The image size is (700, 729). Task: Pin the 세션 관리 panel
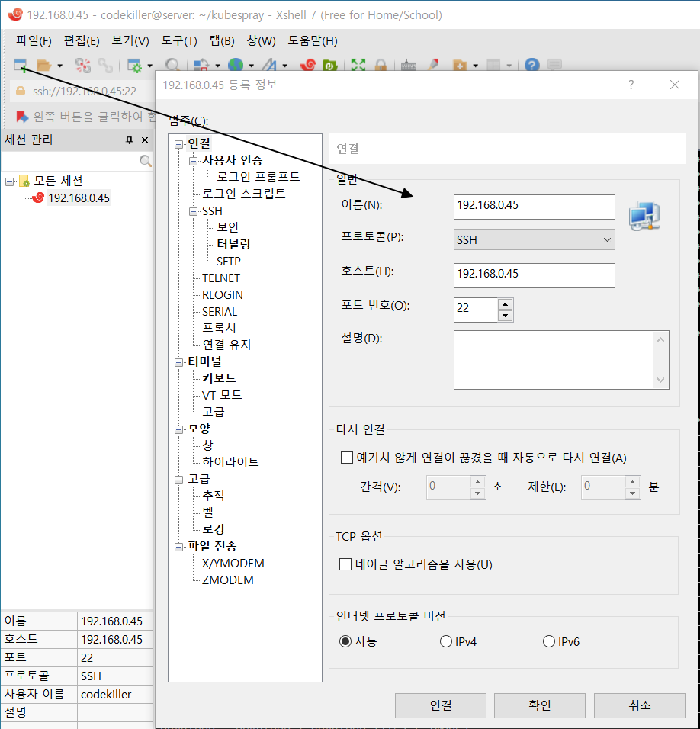[128, 140]
